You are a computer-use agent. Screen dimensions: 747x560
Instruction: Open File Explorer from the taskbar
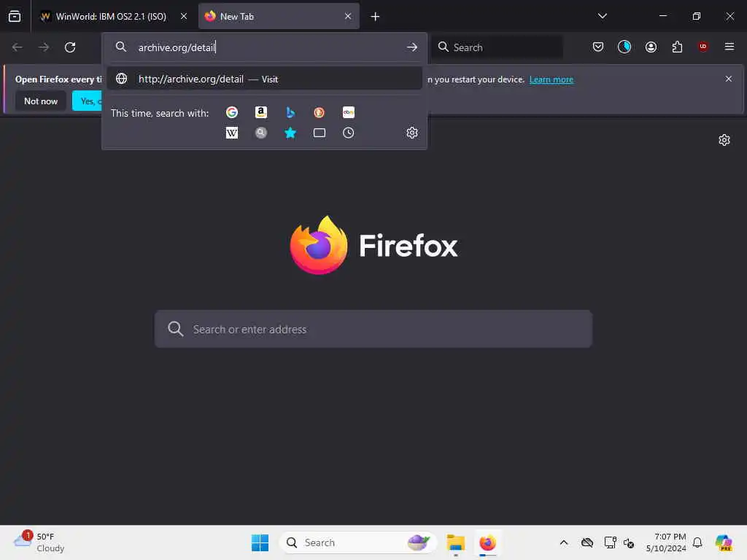[455, 542]
